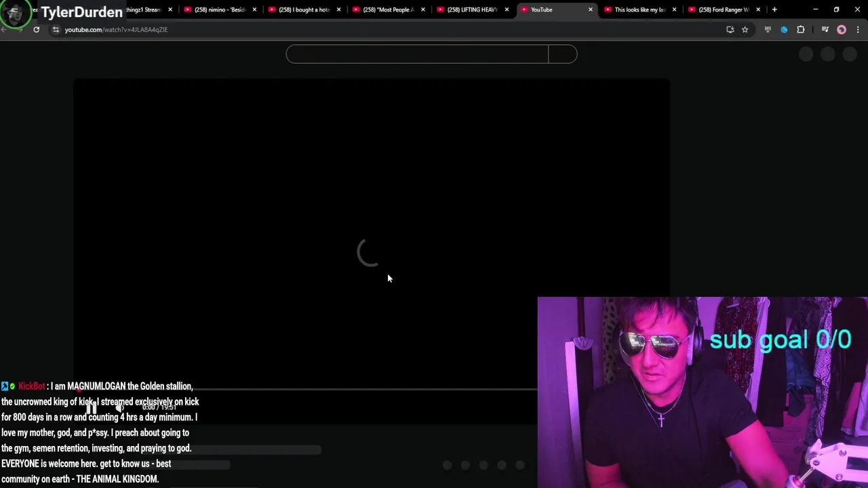The height and width of the screenshot is (488, 868).
Task: Click the 0:00 / 19:51 video timestamp
Action: click(159, 408)
